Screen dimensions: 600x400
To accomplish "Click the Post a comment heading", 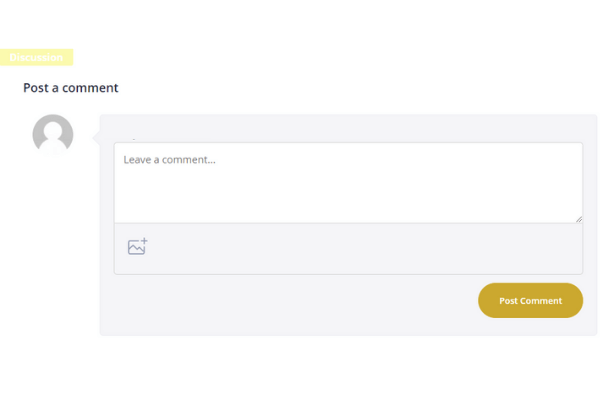I will [x=71, y=88].
